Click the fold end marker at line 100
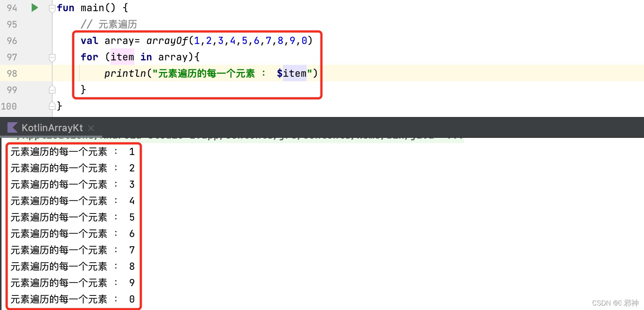The width and height of the screenshot is (644, 310). point(52,106)
